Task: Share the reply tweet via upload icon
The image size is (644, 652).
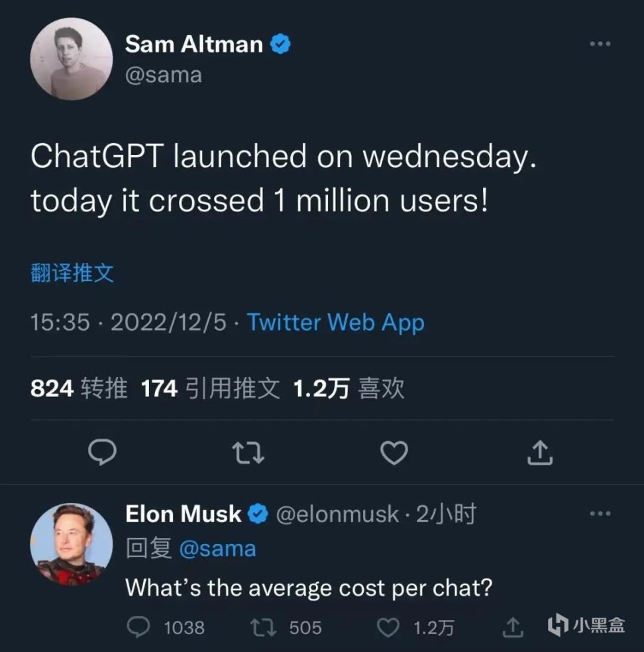Action: point(515,627)
